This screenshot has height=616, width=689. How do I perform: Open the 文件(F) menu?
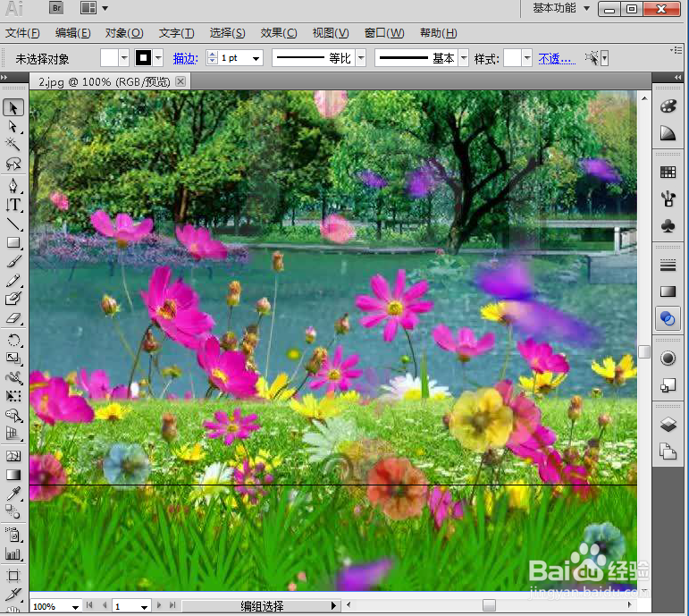click(x=22, y=33)
